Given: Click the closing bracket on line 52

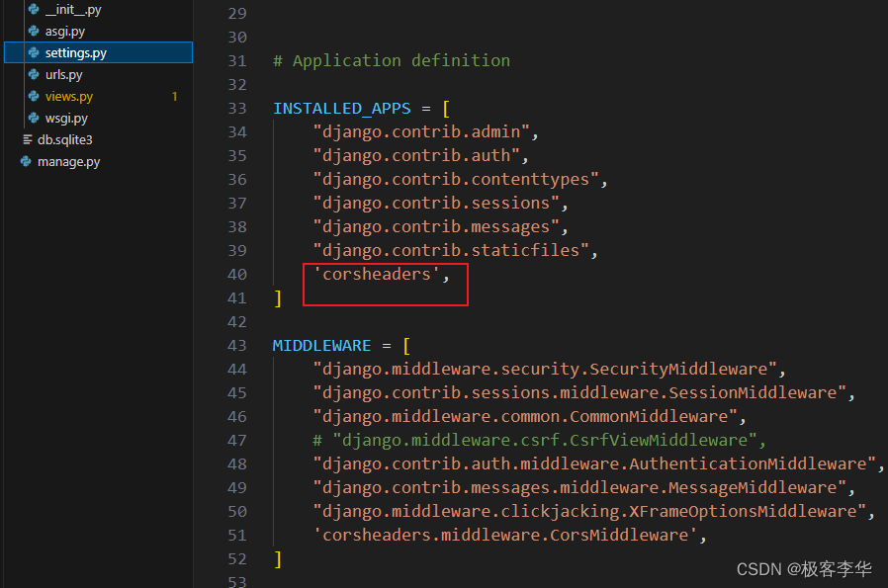Looking at the screenshot, I should (x=278, y=559).
